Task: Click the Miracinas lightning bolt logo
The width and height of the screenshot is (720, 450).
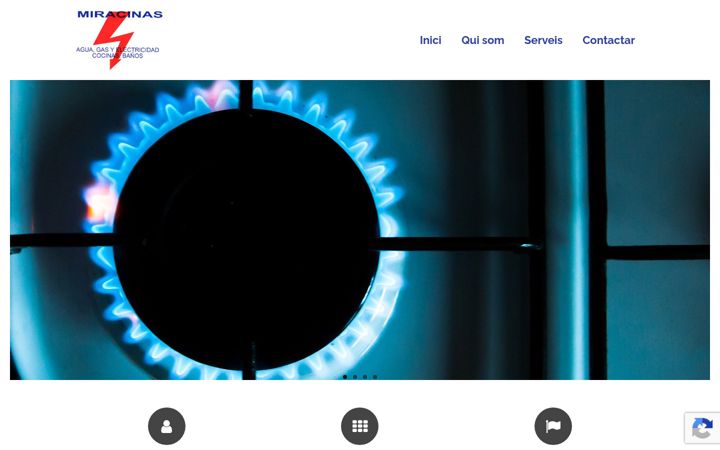Action: click(x=119, y=40)
